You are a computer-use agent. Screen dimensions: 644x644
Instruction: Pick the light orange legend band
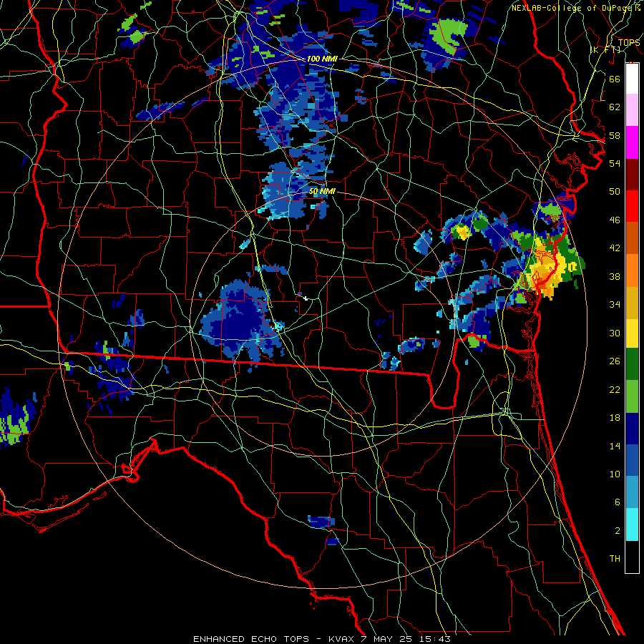[632, 270]
